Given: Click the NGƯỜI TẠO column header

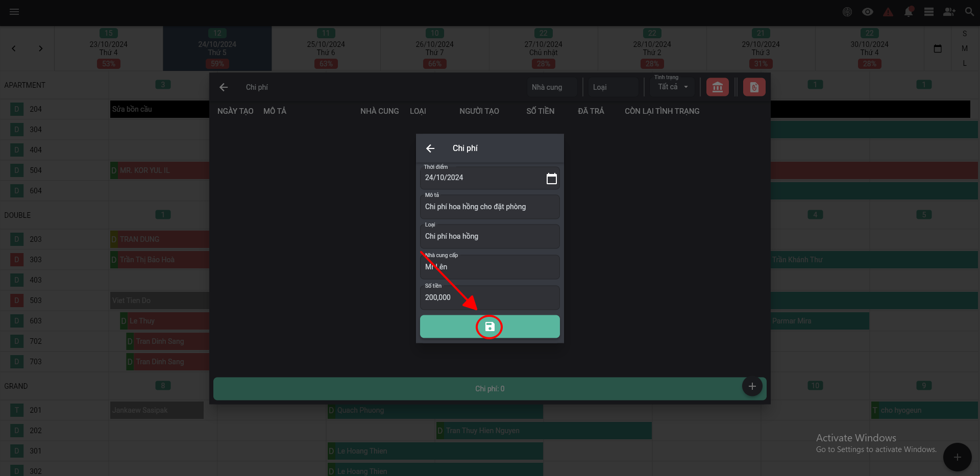Looking at the screenshot, I should coord(479,111).
